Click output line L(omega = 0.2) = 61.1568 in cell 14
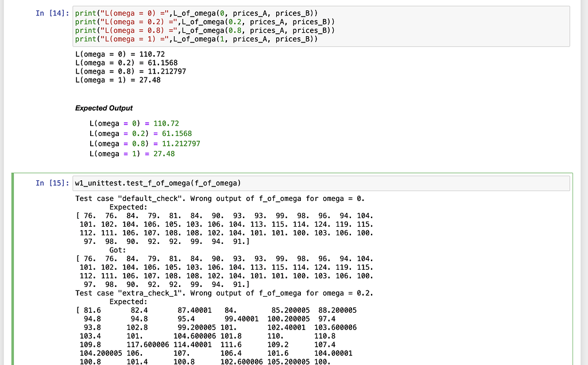Viewport: 588px width, 365px height. coord(126,63)
